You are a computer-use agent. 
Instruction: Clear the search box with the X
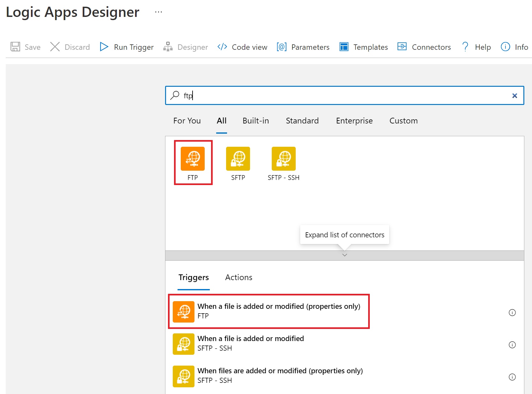click(514, 96)
